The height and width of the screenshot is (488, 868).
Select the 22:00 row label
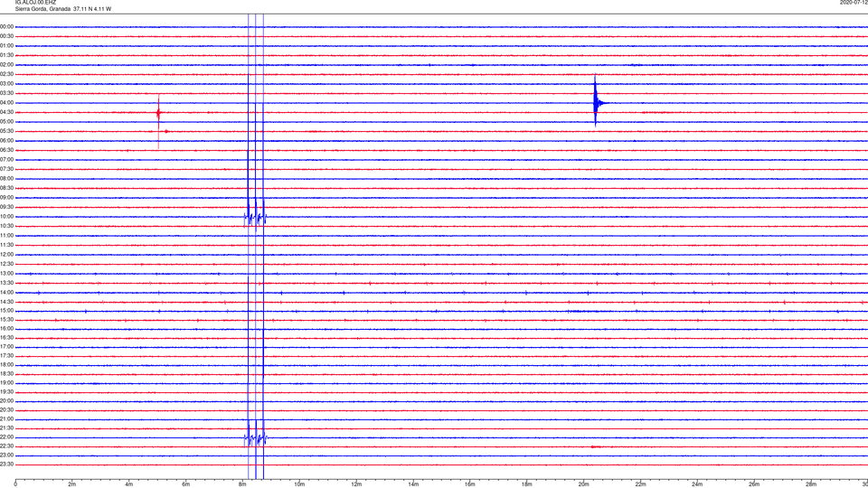(x=6, y=437)
